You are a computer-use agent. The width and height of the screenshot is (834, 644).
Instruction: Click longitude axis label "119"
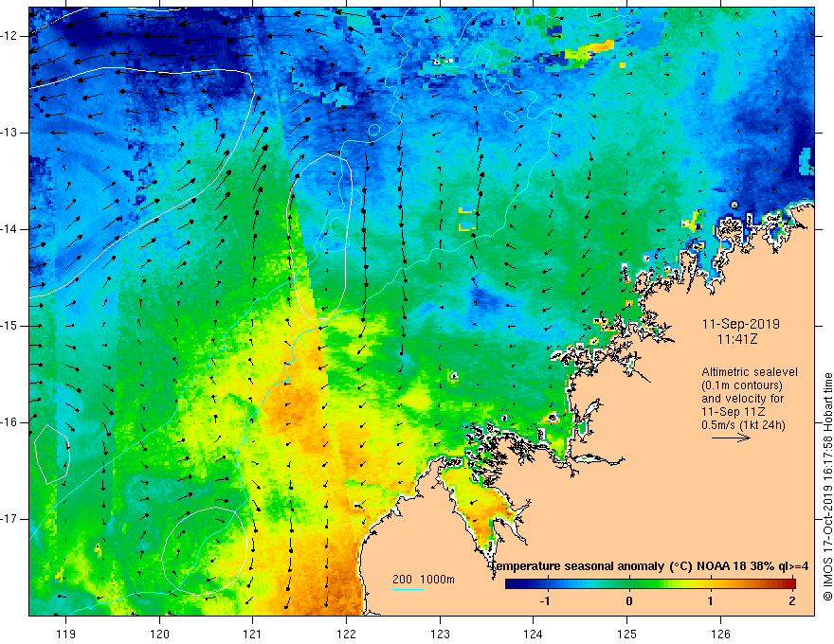pos(66,634)
